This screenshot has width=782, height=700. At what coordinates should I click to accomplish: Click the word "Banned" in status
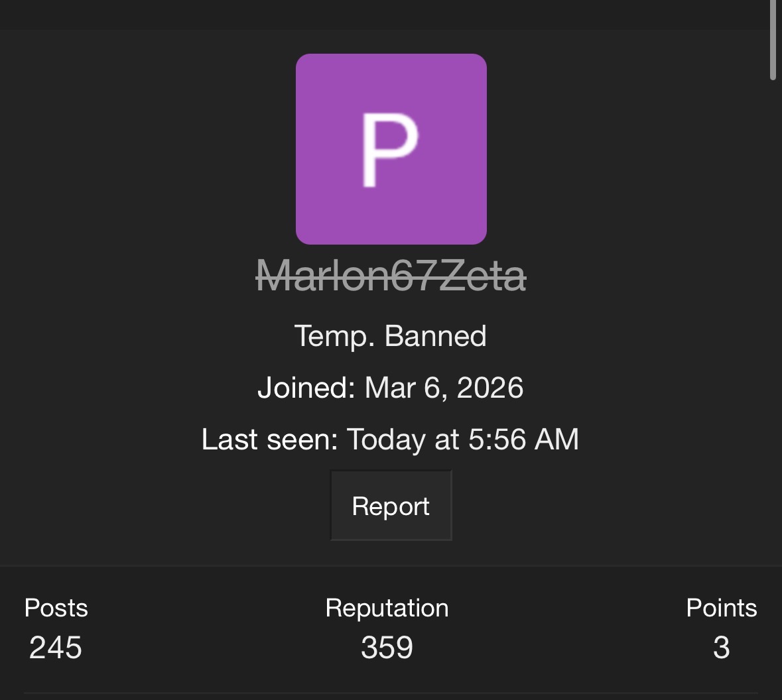[435, 336]
